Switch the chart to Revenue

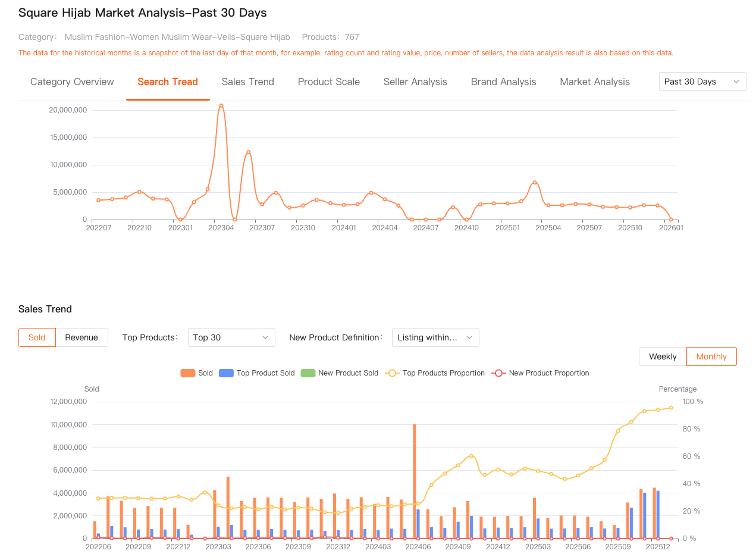[81, 337]
